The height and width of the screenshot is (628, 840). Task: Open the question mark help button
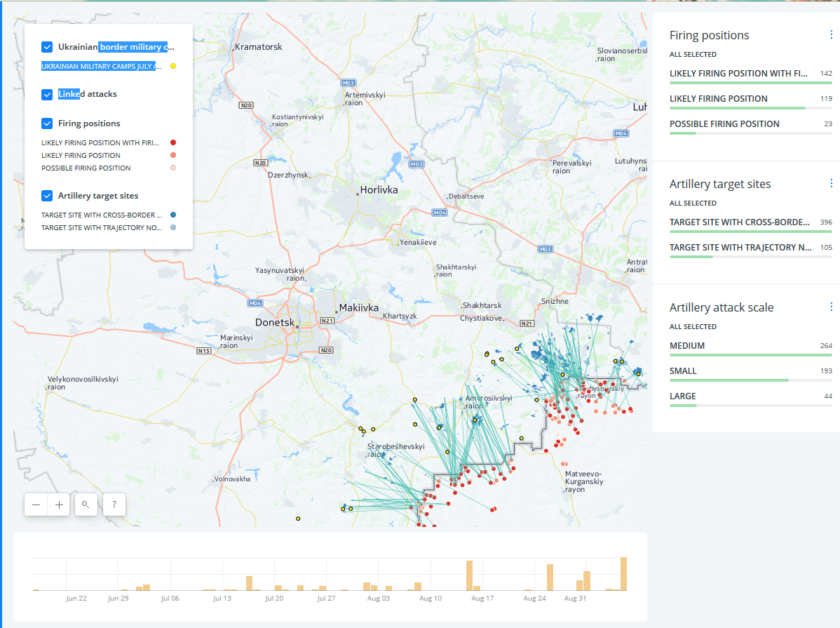click(x=114, y=505)
